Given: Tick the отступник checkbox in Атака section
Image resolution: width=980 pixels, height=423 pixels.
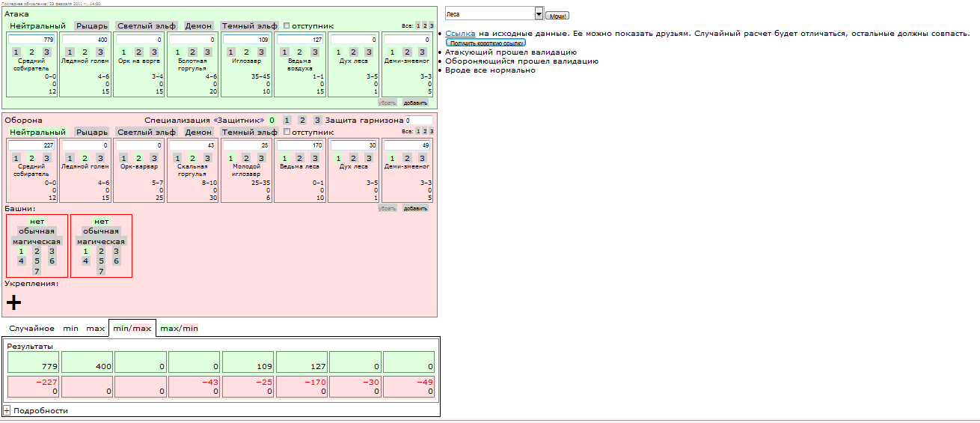Looking at the screenshot, I should (x=287, y=26).
